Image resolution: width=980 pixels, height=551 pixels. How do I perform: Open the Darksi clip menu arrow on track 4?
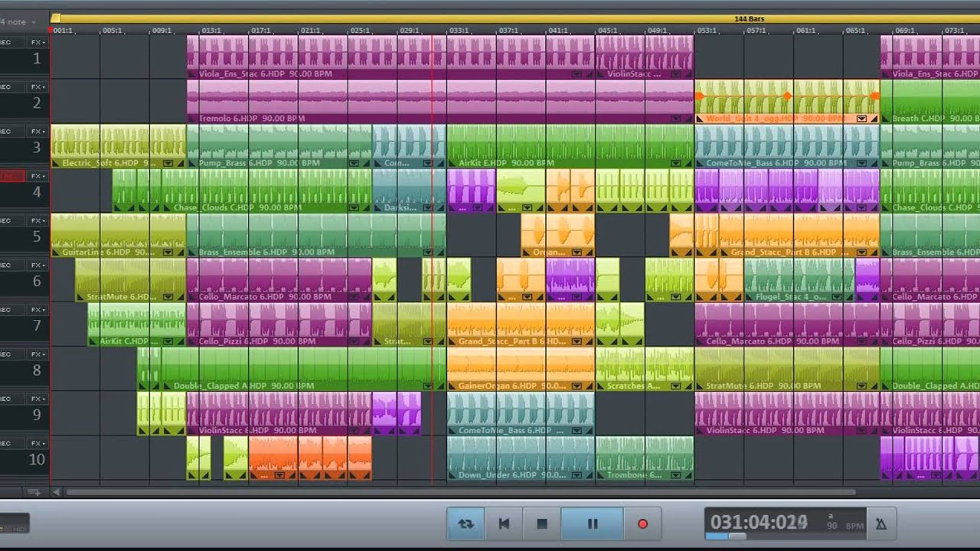point(429,207)
